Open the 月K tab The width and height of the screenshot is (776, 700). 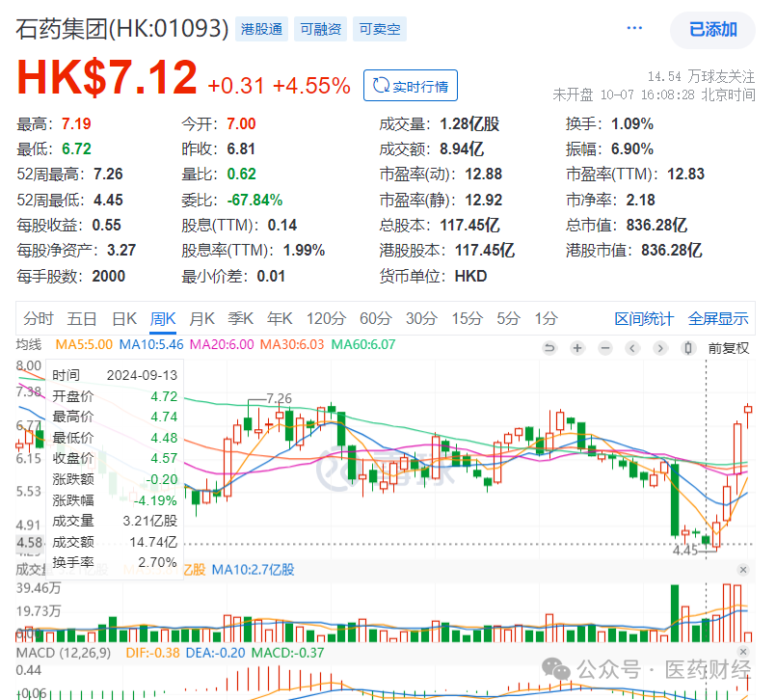pos(201,318)
